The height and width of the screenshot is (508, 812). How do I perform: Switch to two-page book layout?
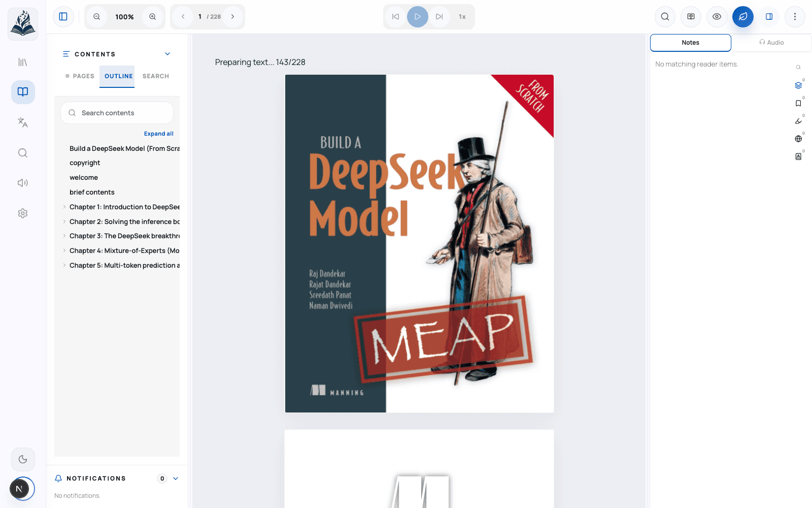[x=691, y=17]
